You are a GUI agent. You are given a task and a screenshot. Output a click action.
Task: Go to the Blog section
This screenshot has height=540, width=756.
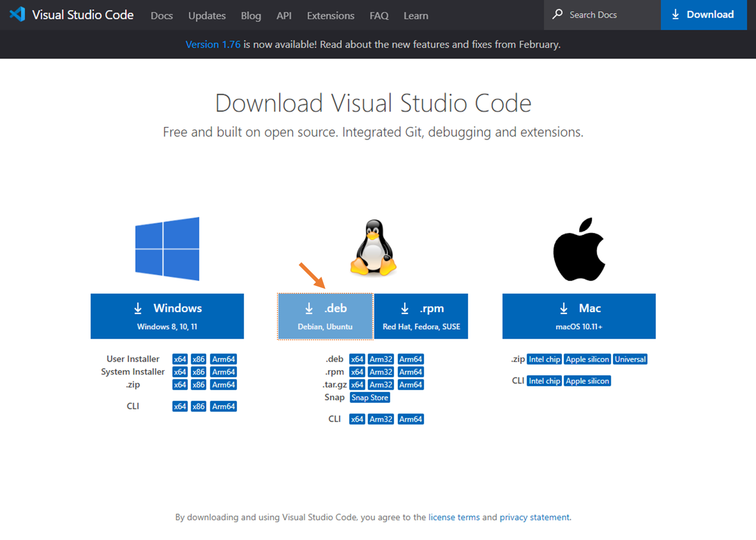coord(251,15)
